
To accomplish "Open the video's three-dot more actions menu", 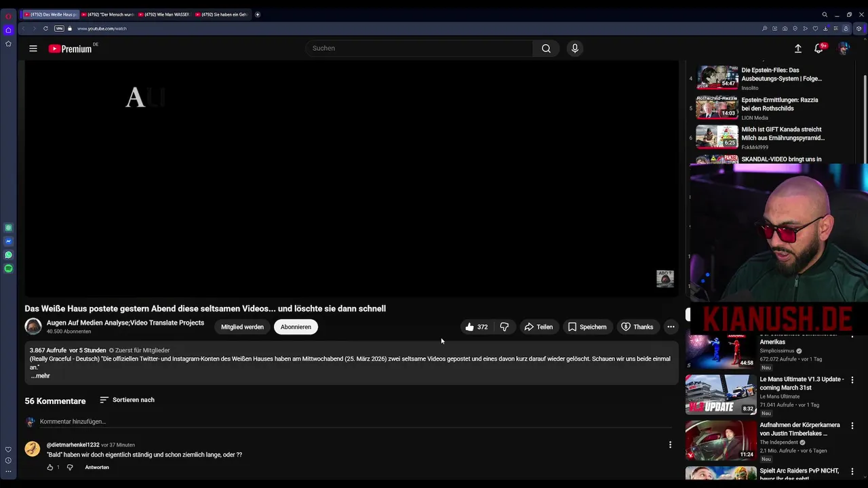I will [x=671, y=327].
